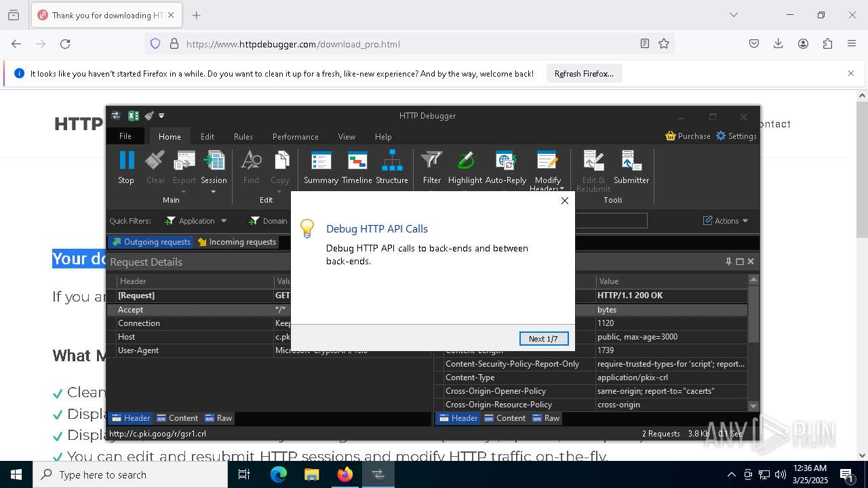Click the Excel export quick-access icon

click(x=134, y=116)
